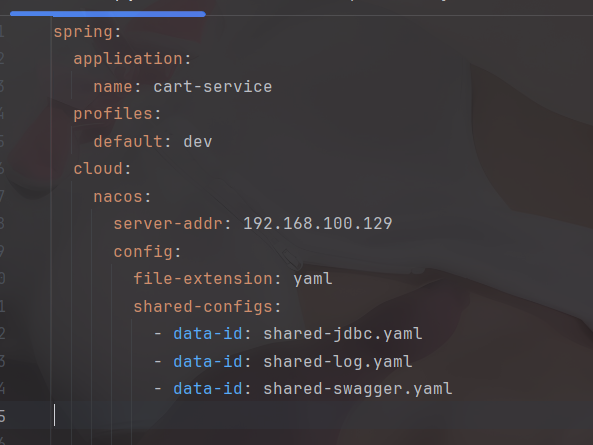
Task: Click the data-id key before shared-swagger.yaml
Action: (x=208, y=389)
